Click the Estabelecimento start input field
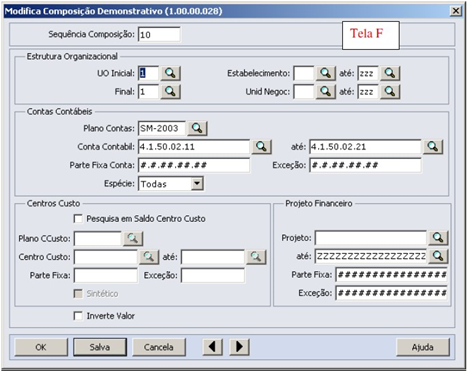The height and width of the screenshot is (371, 467). tap(303, 73)
